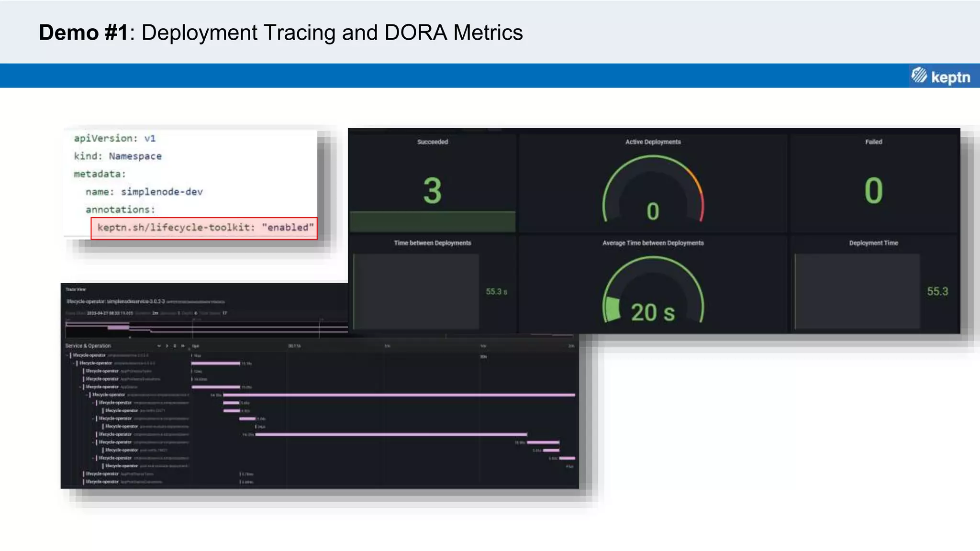Click the kind: Namespace YAML line
This screenshot has width=980, height=551.
pos(118,156)
